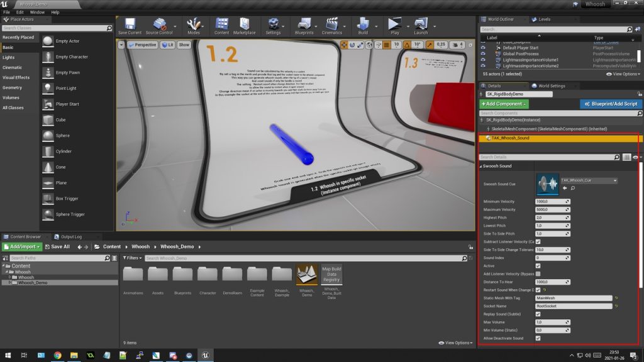
Task: Click the Build toolbar icon
Action: coord(363,25)
